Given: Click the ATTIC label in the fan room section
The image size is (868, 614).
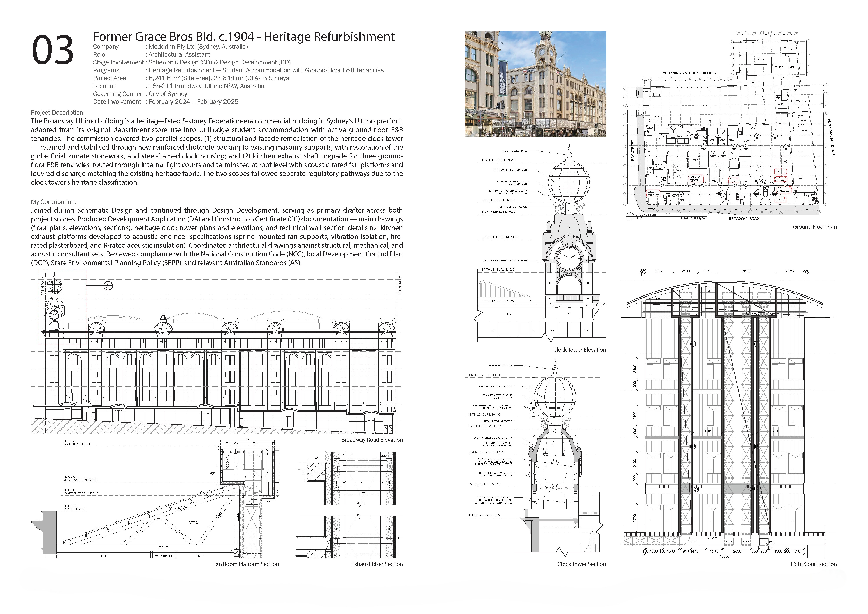Looking at the screenshot, I should (193, 522).
